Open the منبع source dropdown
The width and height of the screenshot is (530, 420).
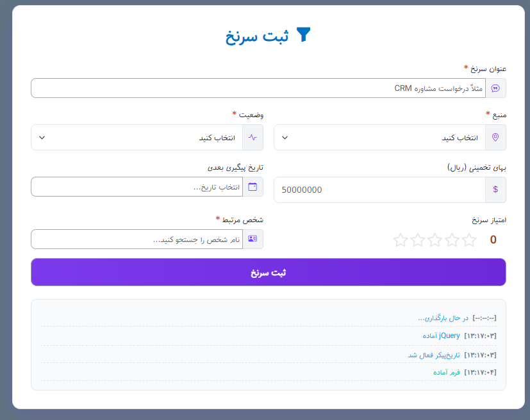385,138
